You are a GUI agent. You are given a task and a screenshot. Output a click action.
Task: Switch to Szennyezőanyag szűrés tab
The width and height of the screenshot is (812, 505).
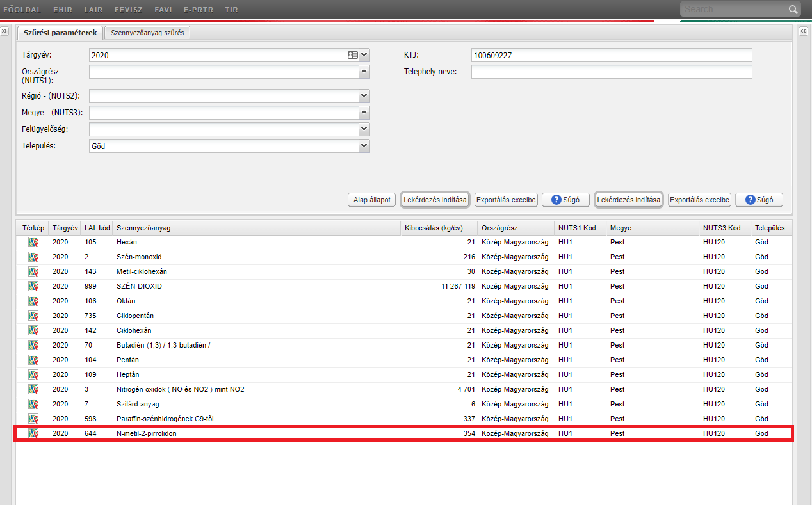(x=147, y=33)
